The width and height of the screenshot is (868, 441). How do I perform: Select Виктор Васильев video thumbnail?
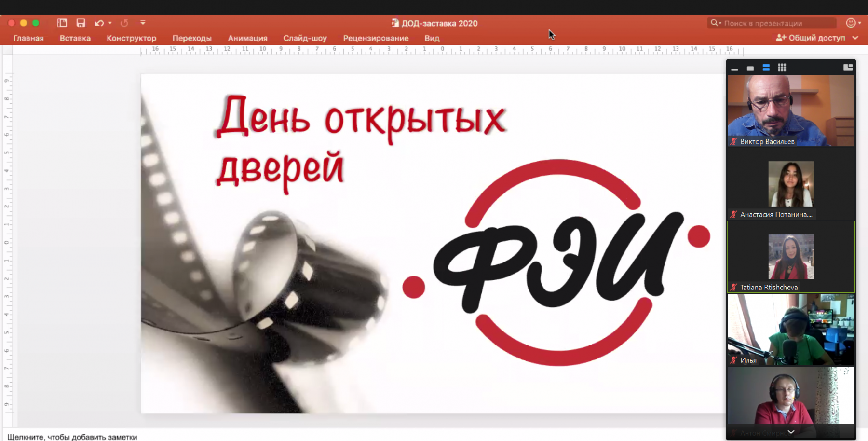[x=791, y=110]
